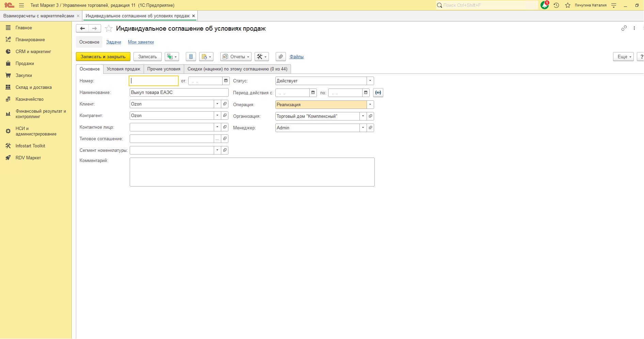
Task: Click the Мои заметки link
Action: tap(141, 42)
